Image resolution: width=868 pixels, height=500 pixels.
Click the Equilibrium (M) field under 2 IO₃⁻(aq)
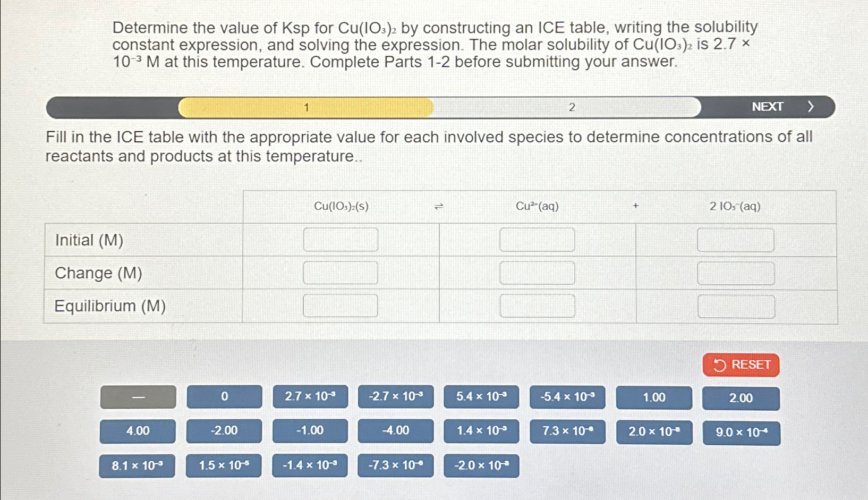click(736, 306)
